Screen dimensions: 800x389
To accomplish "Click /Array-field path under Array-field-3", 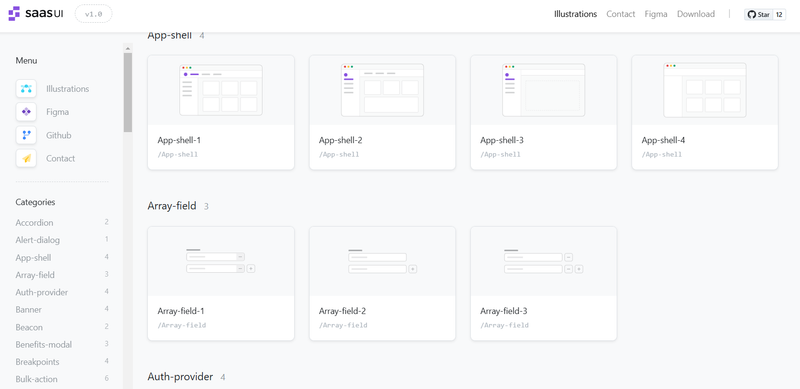I will coord(504,325).
